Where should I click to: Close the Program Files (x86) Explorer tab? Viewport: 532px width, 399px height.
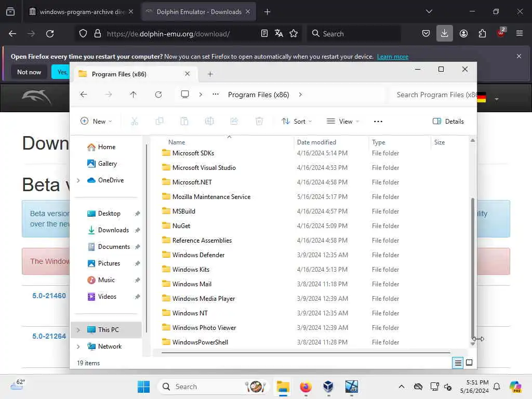click(x=187, y=74)
